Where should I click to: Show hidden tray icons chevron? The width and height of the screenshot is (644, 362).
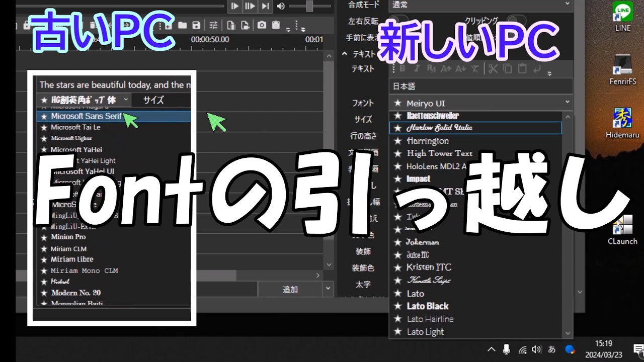(492, 349)
